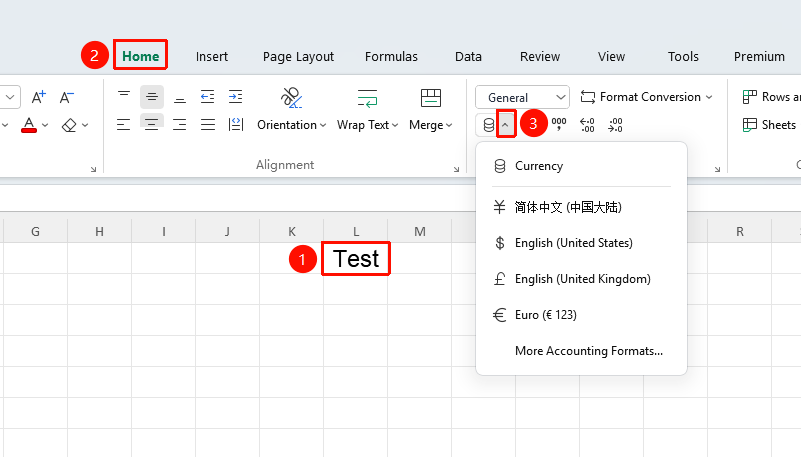Apply the red font color
Viewport: 801px width, 457px height.
coord(29,125)
